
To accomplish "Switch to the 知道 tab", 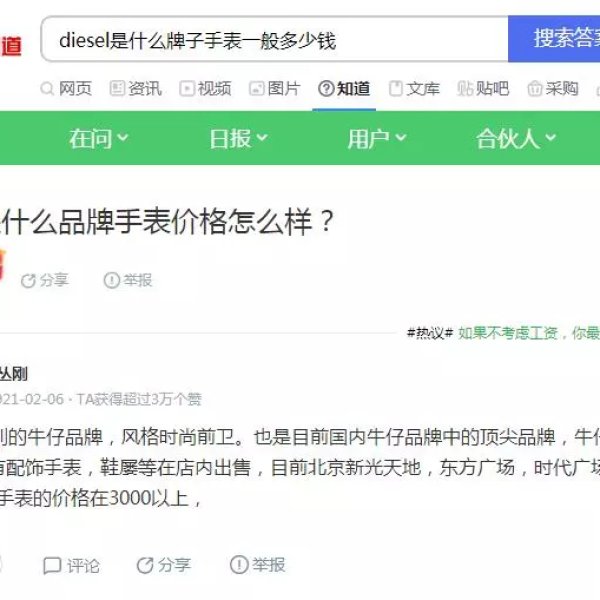I will pyautogui.click(x=344, y=89).
